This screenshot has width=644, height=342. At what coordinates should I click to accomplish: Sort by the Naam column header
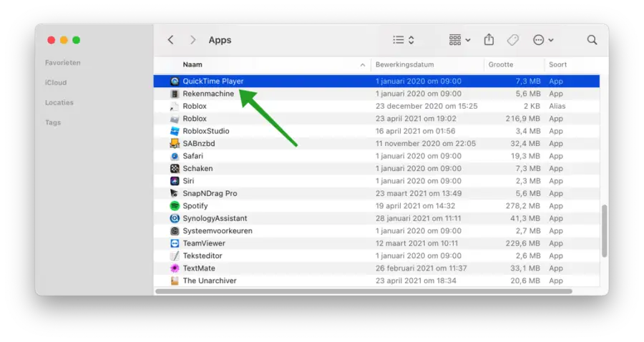coord(192,64)
